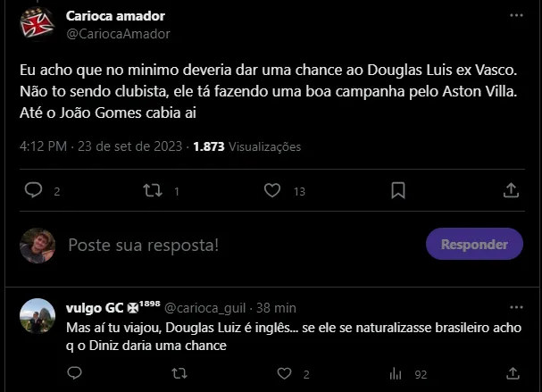
Task: Reply to Carioca amador's main tweet
Action: [x=34, y=190]
